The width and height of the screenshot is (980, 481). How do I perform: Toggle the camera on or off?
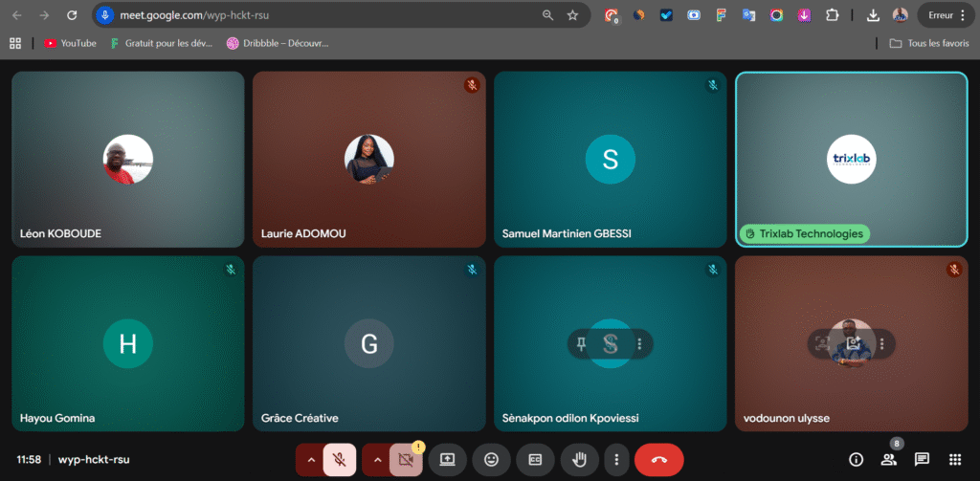(x=405, y=459)
